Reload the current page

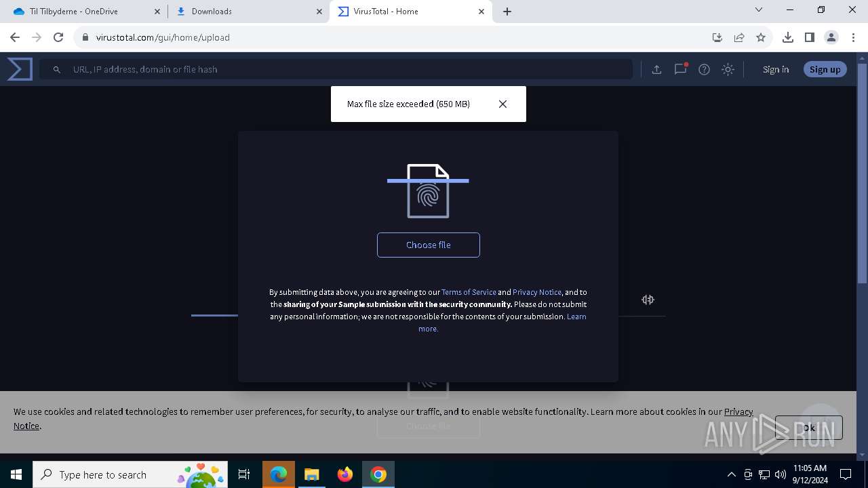point(58,37)
